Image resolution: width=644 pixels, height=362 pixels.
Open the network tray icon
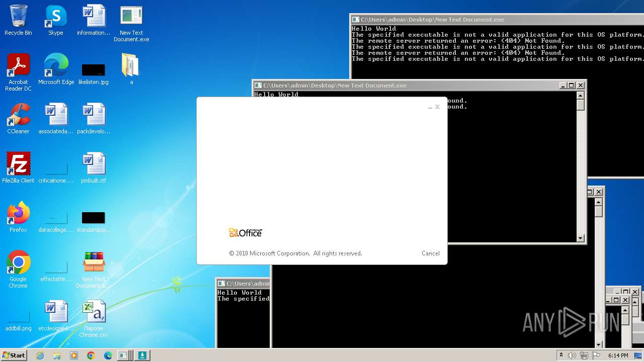(584, 355)
